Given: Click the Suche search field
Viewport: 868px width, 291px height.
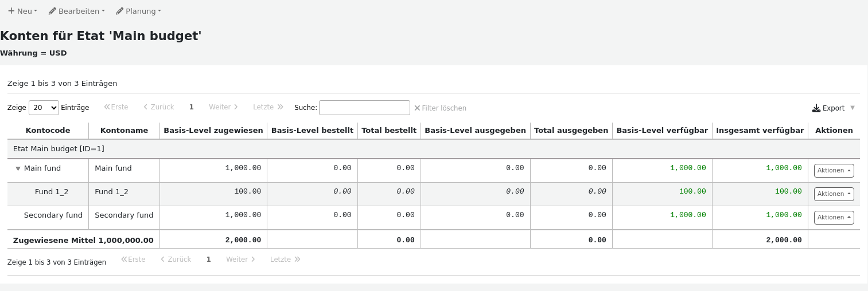Looking at the screenshot, I should pyautogui.click(x=364, y=108).
